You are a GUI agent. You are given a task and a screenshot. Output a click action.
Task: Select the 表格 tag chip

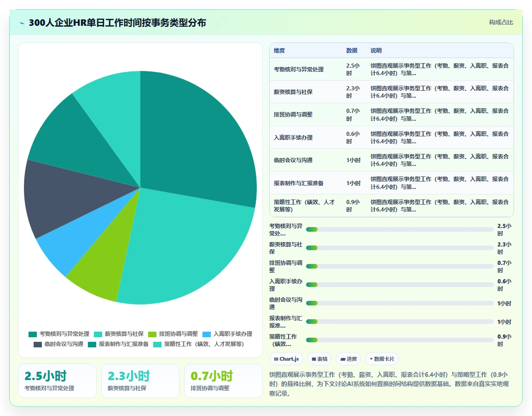tap(319, 359)
